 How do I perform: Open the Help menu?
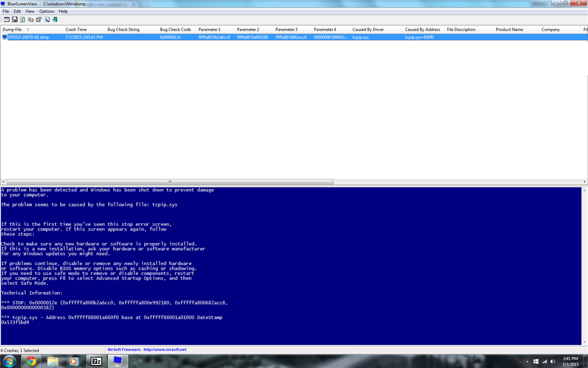point(62,10)
